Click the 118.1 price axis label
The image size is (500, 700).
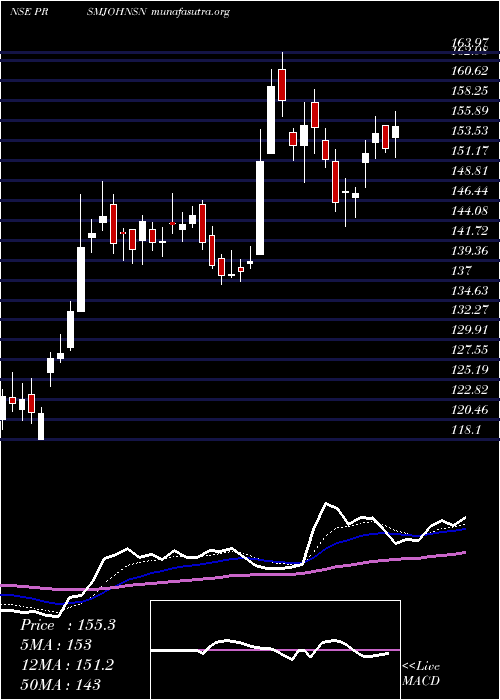click(x=465, y=429)
